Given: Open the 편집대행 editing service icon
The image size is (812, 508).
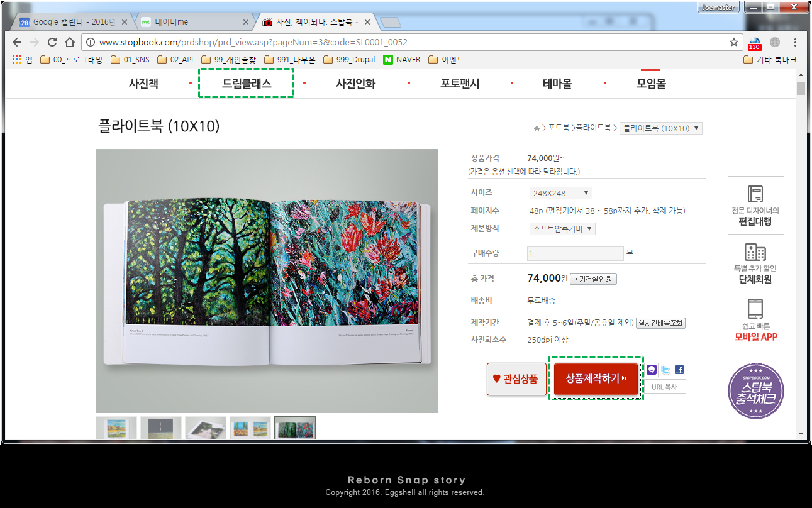Looking at the screenshot, I should (x=755, y=206).
